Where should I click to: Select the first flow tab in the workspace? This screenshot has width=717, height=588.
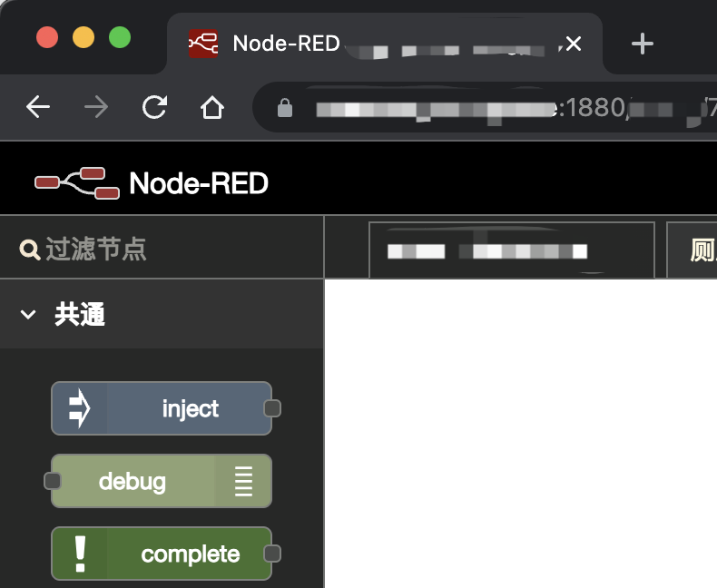511,250
